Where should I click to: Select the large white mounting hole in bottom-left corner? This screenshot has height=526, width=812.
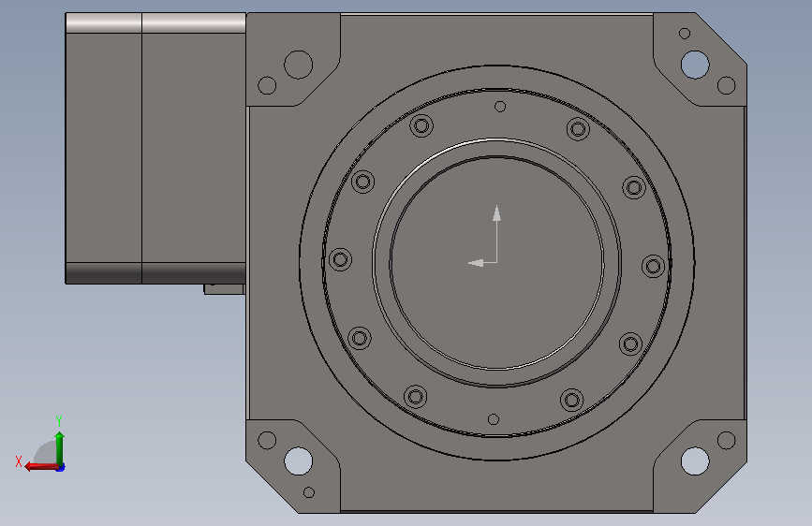[298, 461]
